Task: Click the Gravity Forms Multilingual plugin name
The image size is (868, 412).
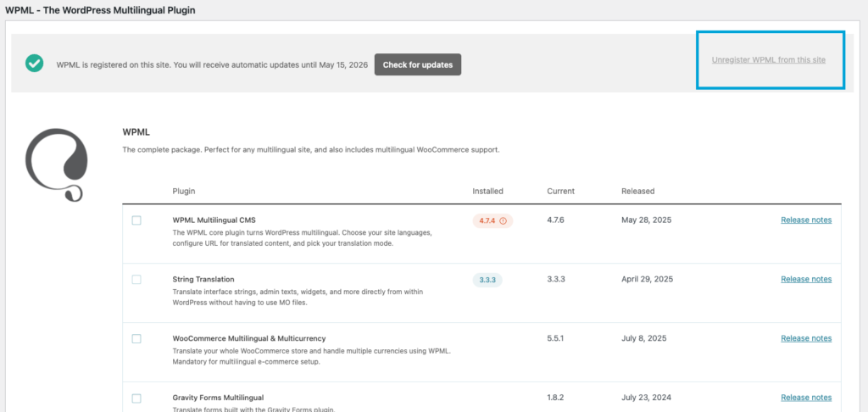Action: coord(218,398)
